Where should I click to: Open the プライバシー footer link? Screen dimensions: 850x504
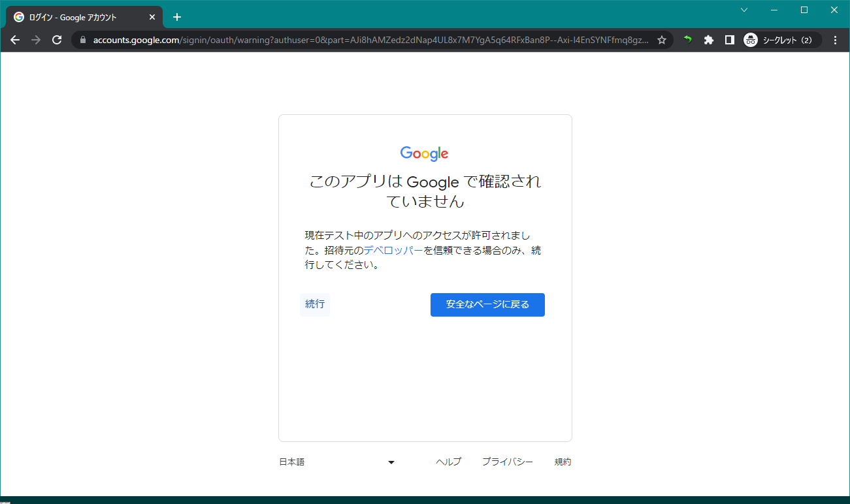pos(507,462)
